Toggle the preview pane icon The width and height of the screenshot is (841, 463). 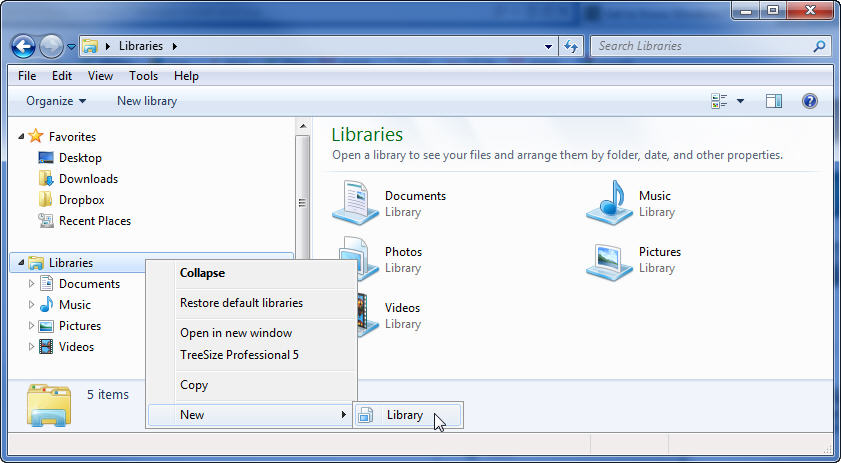pyautogui.click(x=773, y=101)
